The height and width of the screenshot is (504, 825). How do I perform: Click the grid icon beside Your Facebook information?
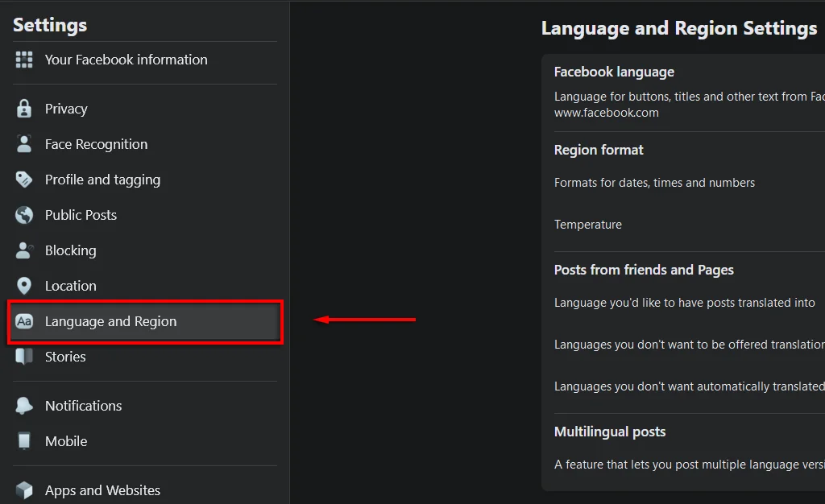pyautogui.click(x=24, y=60)
